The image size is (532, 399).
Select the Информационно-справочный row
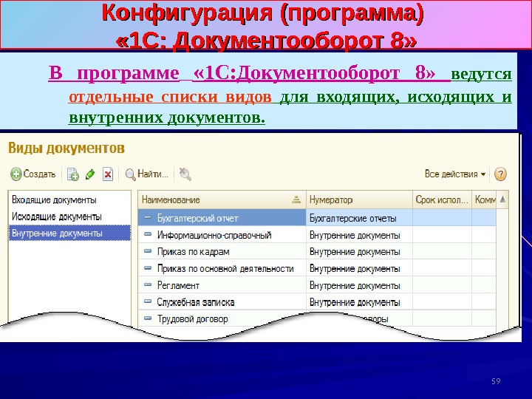(x=317, y=235)
